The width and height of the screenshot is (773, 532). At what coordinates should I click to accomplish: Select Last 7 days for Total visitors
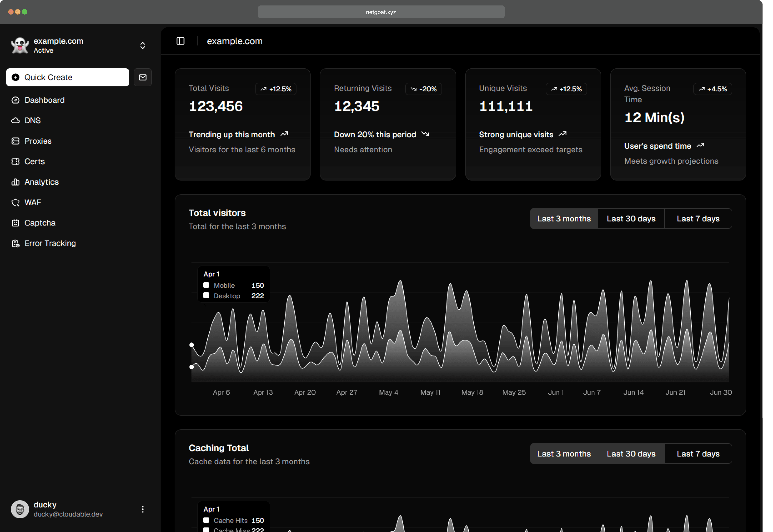tap(698, 219)
